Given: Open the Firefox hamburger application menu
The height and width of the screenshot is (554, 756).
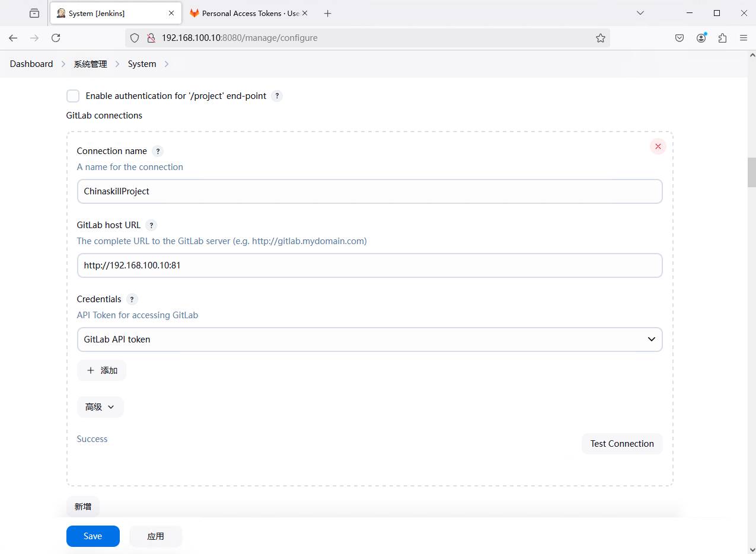Looking at the screenshot, I should (743, 38).
